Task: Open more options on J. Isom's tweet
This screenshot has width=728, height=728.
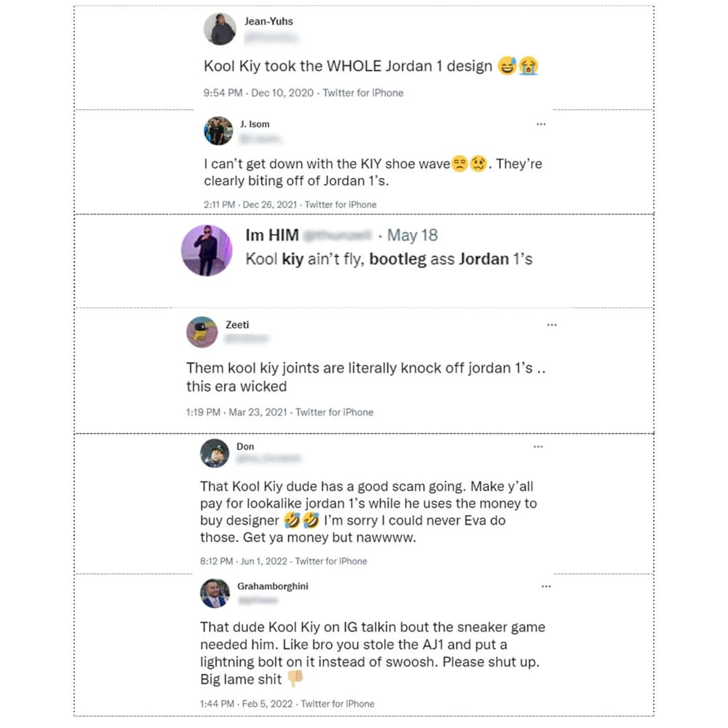Action: [541, 125]
